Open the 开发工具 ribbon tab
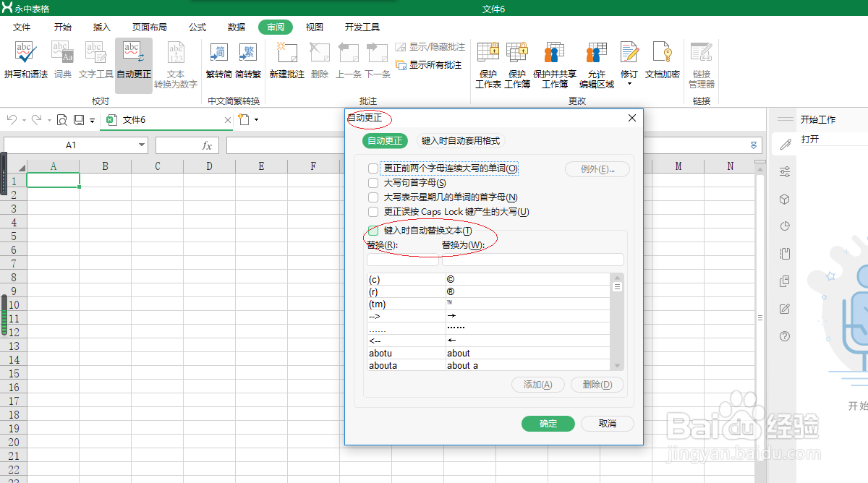The height and width of the screenshot is (483, 868). (x=362, y=27)
